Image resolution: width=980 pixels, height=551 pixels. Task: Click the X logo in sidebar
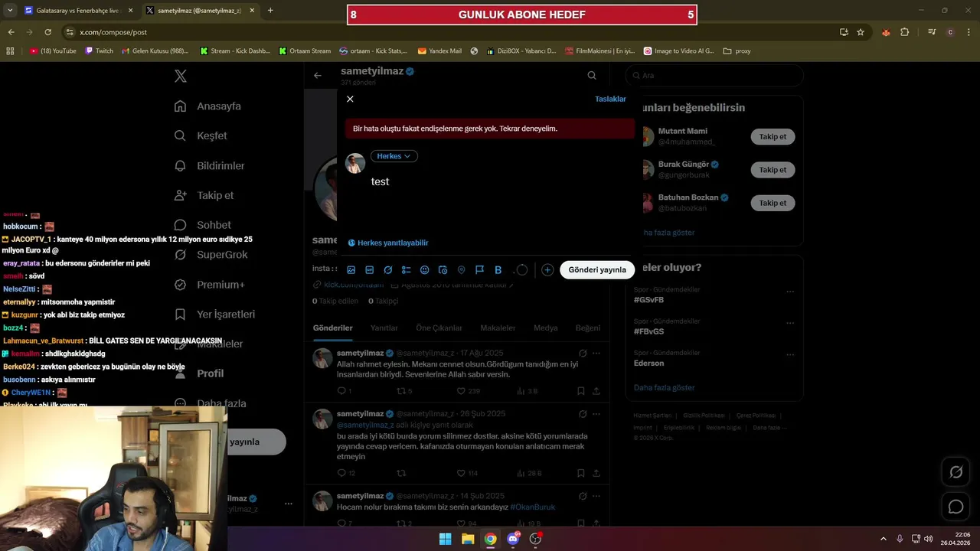point(181,76)
